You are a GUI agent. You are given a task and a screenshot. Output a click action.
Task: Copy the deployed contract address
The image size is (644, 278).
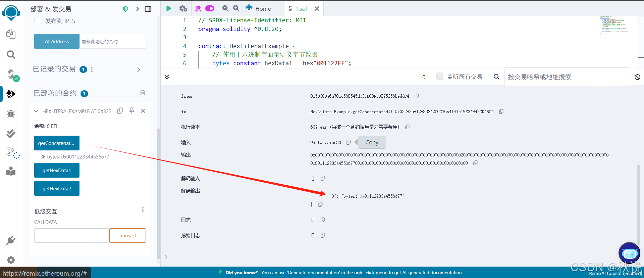point(120,111)
